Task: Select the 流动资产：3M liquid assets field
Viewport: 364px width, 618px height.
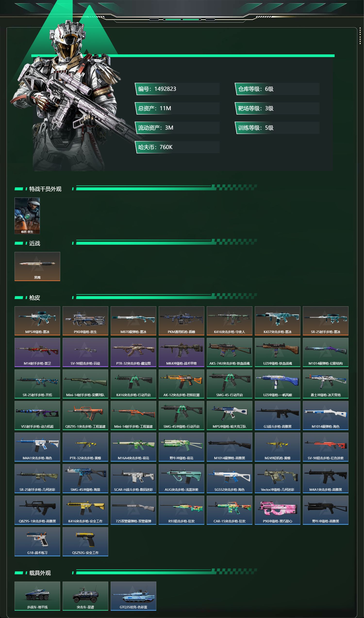Action: (x=177, y=128)
